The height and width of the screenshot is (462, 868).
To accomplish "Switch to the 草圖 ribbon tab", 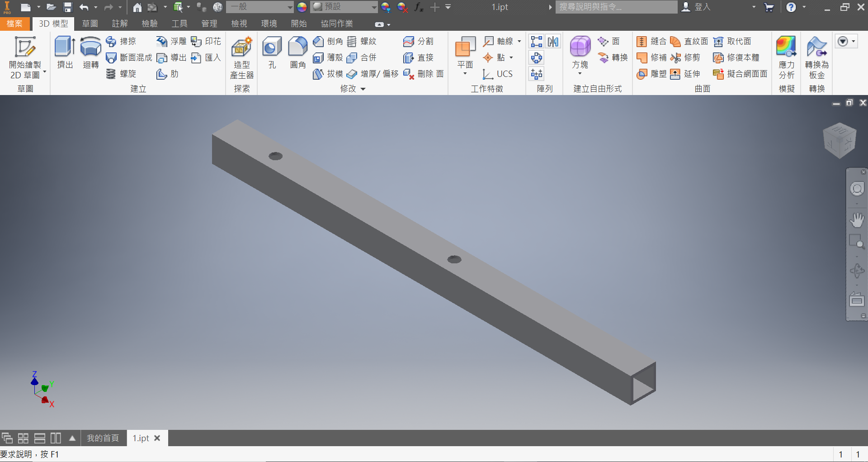I will (x=90, y=24).
